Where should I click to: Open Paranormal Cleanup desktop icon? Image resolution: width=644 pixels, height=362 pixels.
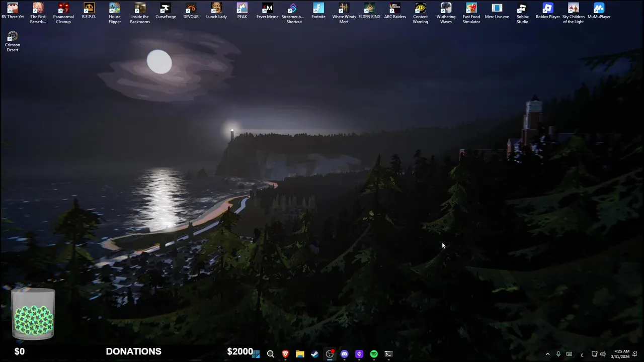[x=63, y=13]
